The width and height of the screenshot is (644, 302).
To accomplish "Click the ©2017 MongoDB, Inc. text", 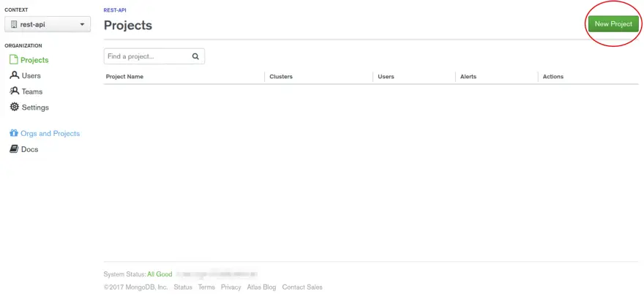I will click(x=136, y=287).
